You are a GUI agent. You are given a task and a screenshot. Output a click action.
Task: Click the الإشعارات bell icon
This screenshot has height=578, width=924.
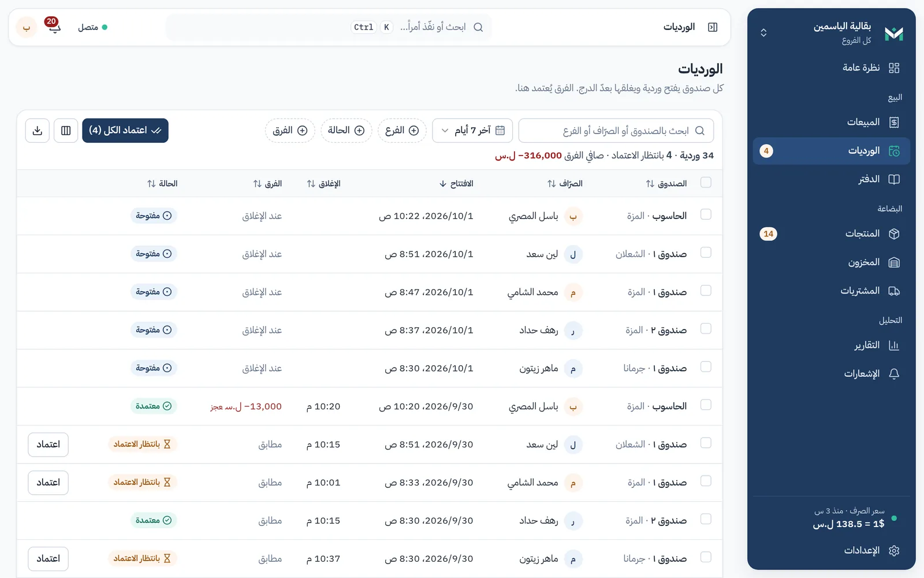(894, 374)
